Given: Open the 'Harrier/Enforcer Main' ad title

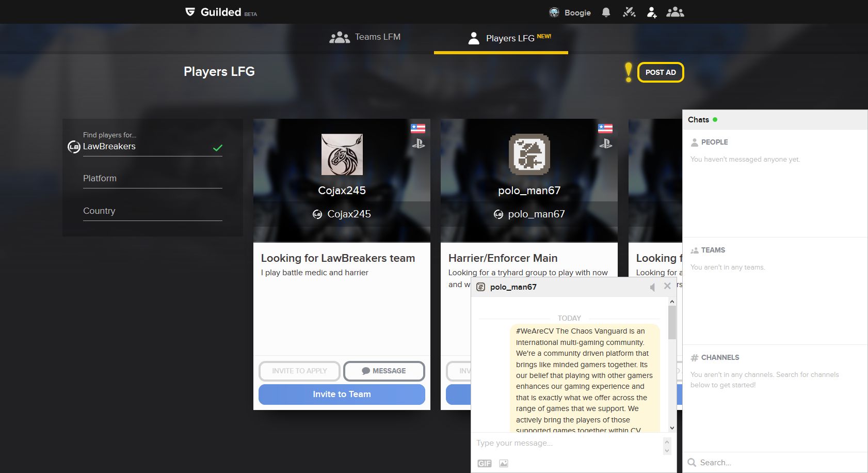Looking at the screenshot, I should coord(503,258).
